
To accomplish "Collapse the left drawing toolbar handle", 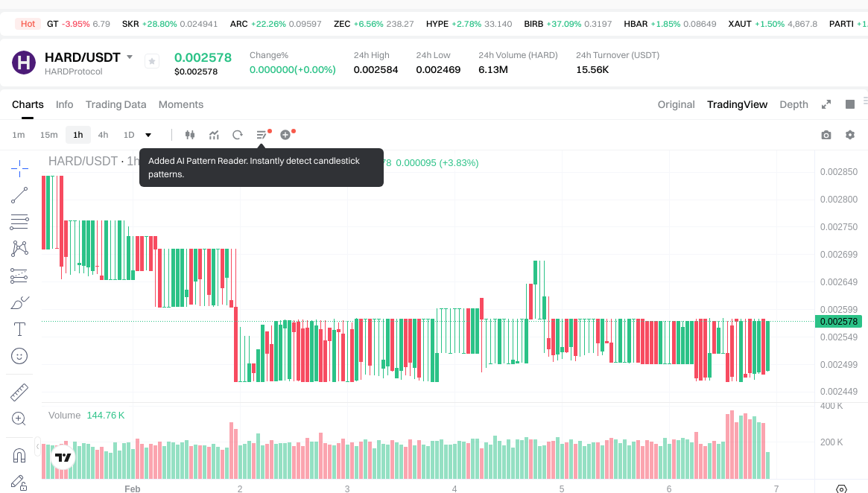I will [38, 446].
